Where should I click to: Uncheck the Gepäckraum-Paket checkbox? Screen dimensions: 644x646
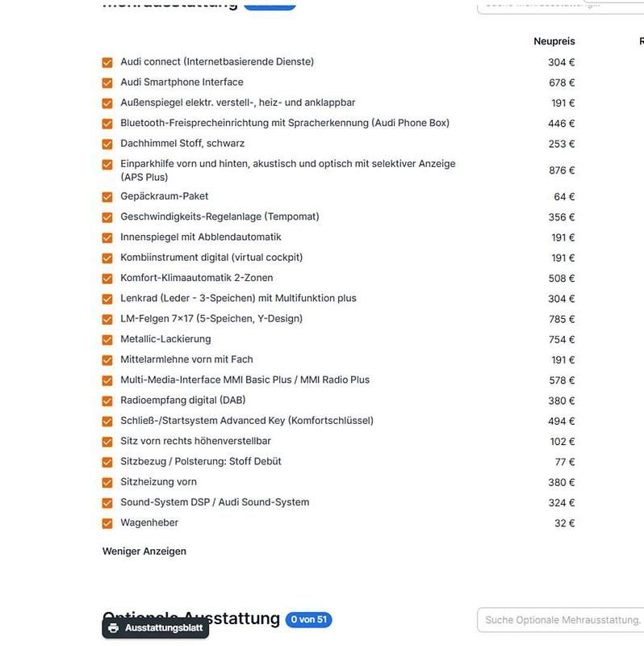point(107,197)
